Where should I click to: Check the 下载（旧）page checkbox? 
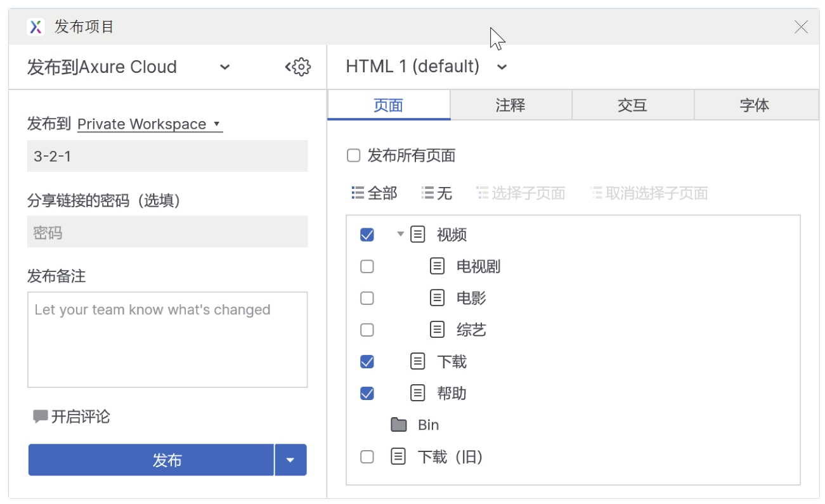pos(367,456)
